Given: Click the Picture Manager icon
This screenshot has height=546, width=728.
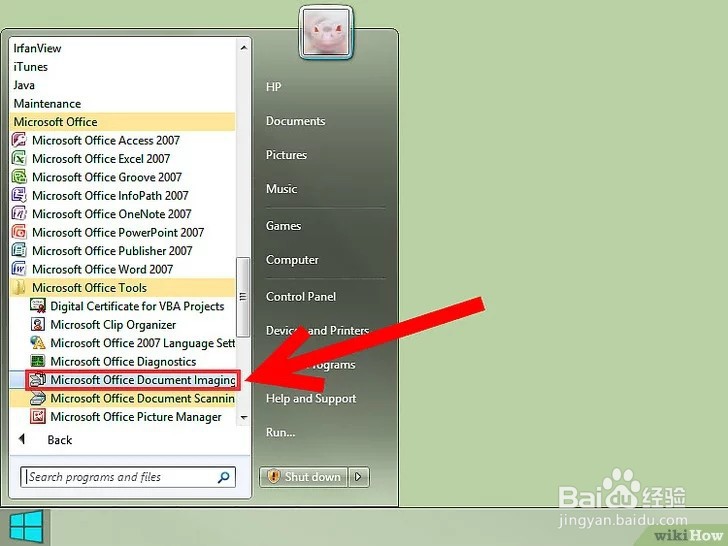Looking at the screenshot, I should (x=38, y=416).
